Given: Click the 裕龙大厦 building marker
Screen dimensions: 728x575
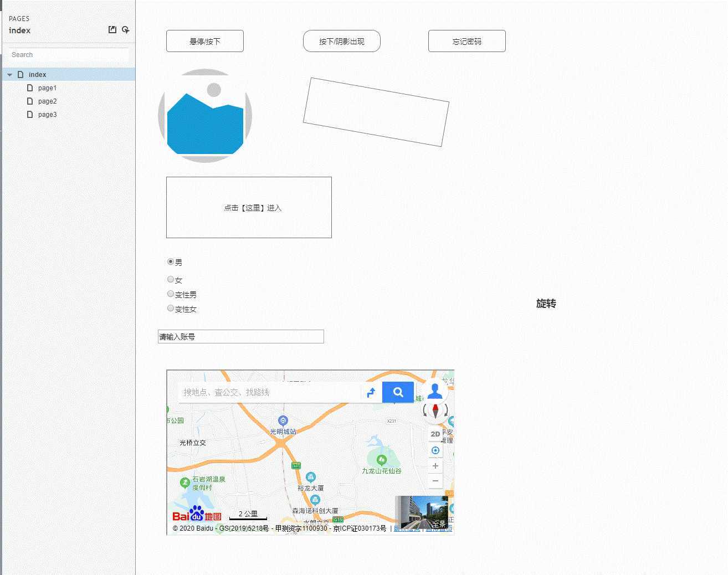Looking at the screenshot, I should 311,477.
